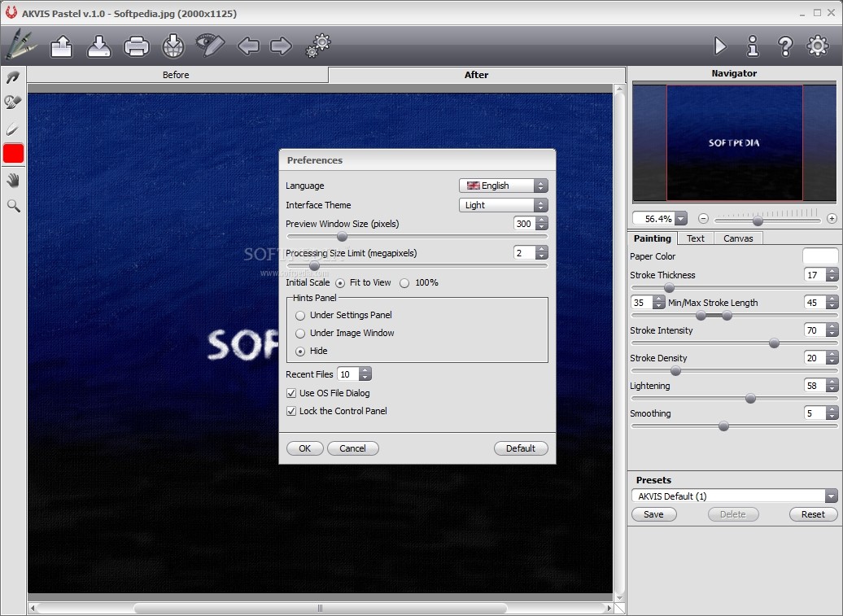The image size is (843, 616).
Task: Click the Stroke Density slider handle
Action: pyautogui.click(x=676, y=371)
